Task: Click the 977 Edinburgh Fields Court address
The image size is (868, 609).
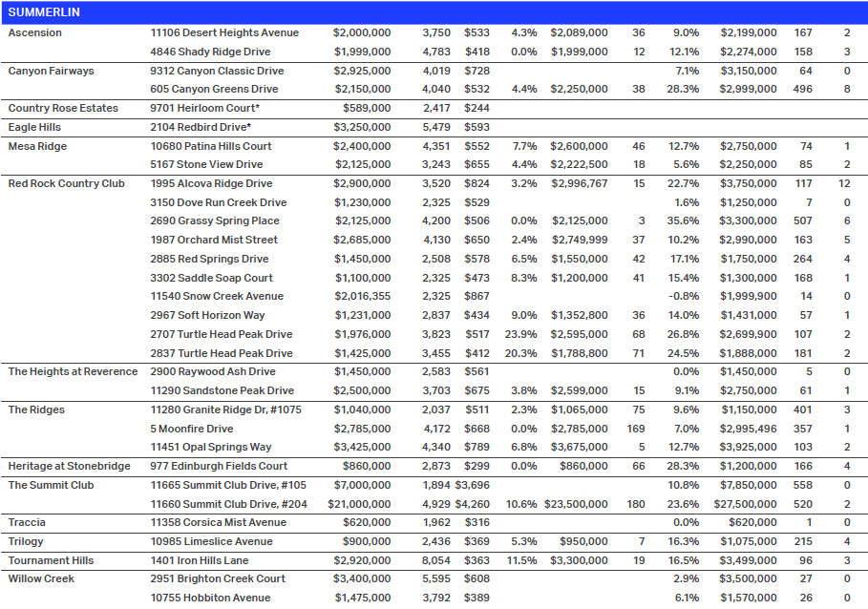Action: pos(219,466)
